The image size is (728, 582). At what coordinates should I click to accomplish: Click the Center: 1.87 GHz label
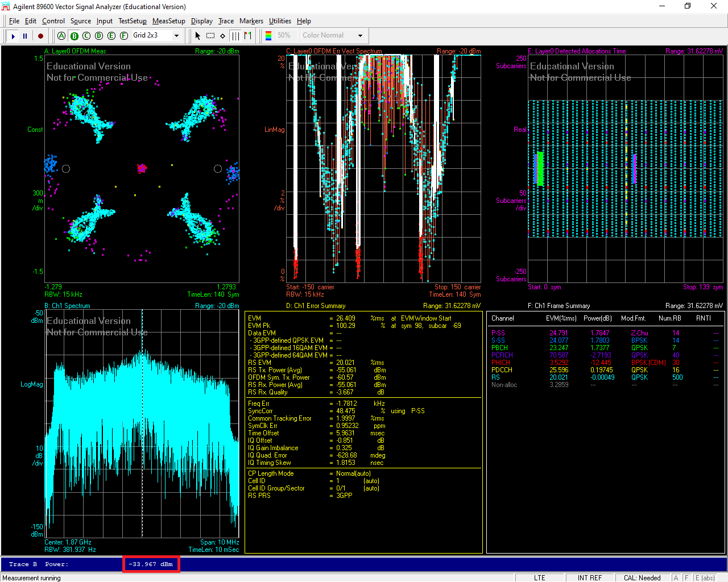tap(68, 542)
